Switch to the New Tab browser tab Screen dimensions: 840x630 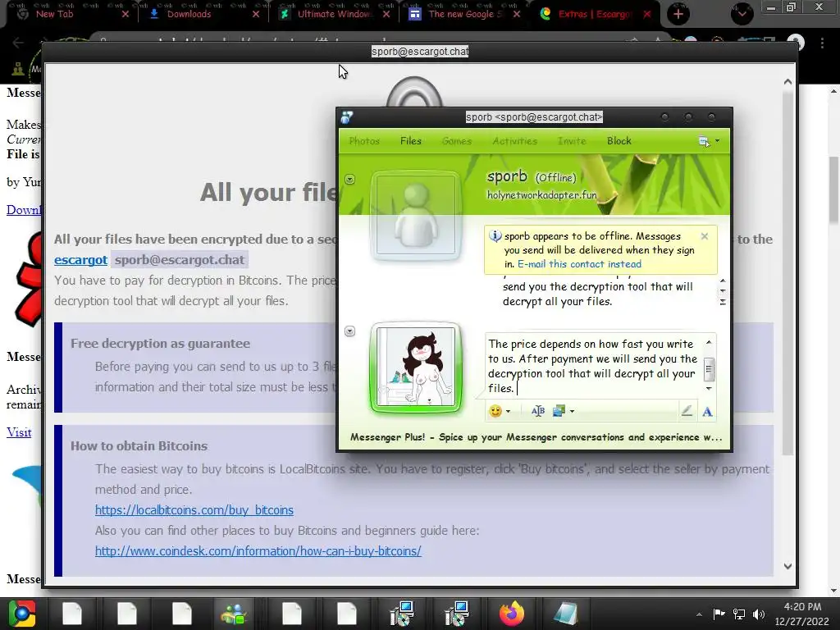pos(72,14)
